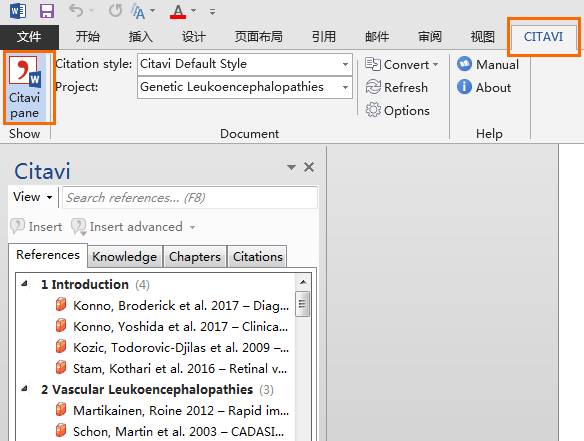Switch to the Knowledge tab
This screenshot has width=584, height=441.
coord(124,256)
